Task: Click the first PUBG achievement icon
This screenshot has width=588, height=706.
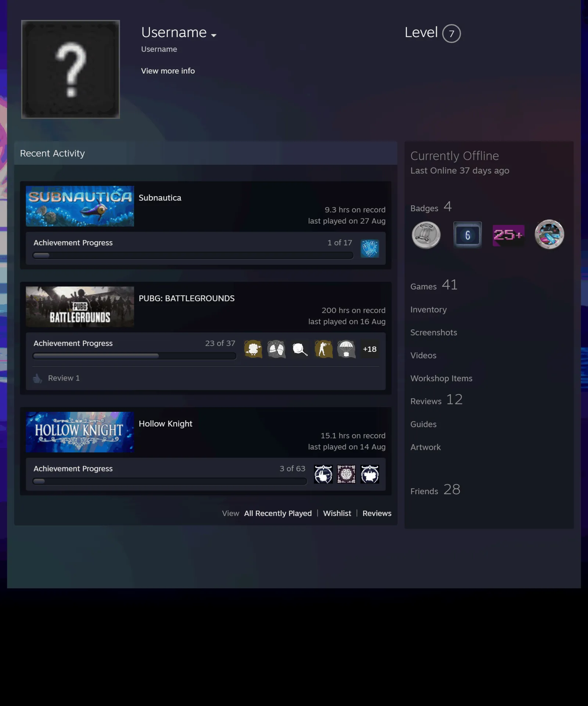Action: click(253, 349)
